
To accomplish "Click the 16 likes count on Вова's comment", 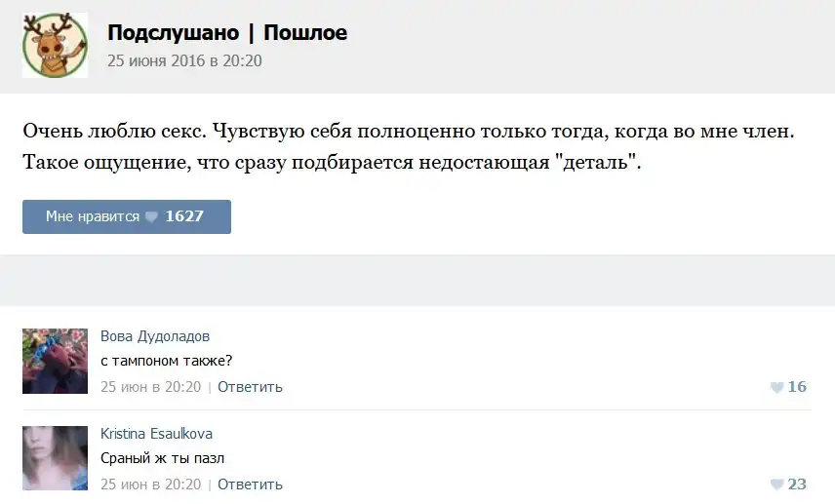I will [797, 387].
